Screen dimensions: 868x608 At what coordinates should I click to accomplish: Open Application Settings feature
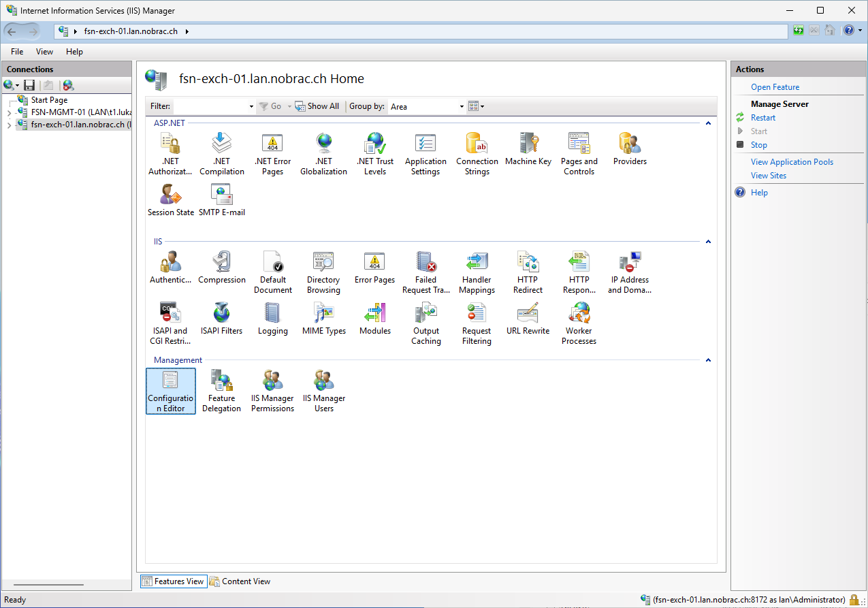point(425,154)
